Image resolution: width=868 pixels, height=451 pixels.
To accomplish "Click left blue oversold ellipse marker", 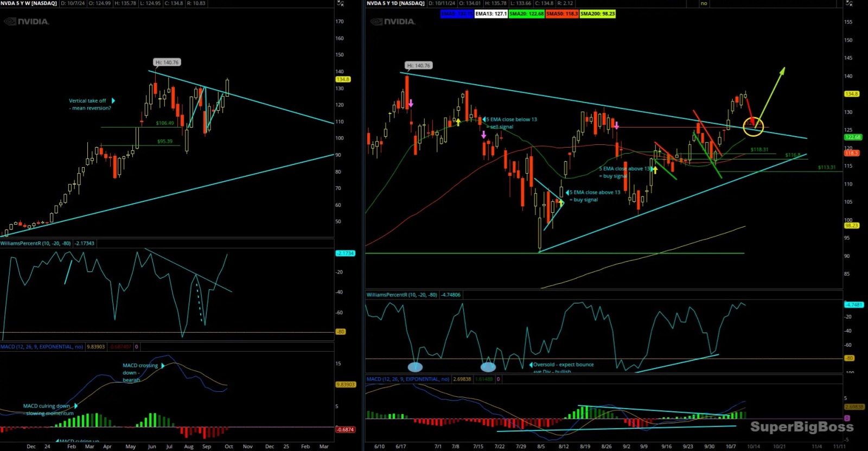I will [415, 367].
